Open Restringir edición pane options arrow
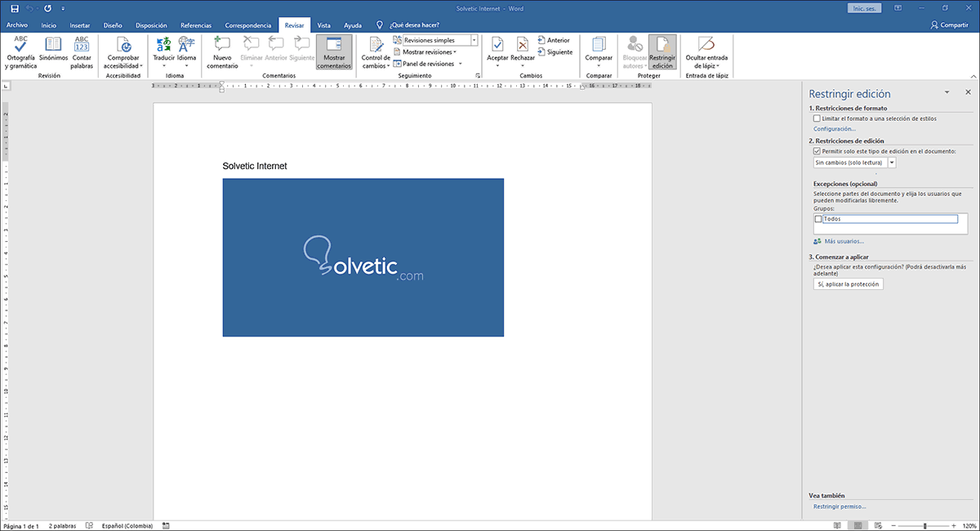Viewport: 980px width, 531px height. tap(947, 93)
